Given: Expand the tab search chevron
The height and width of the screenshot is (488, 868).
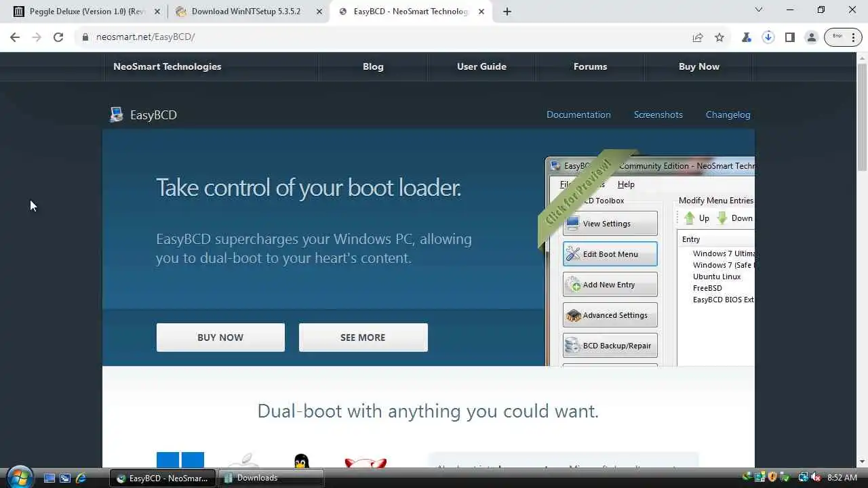Looking at the screenshot, I should [759, 10].
